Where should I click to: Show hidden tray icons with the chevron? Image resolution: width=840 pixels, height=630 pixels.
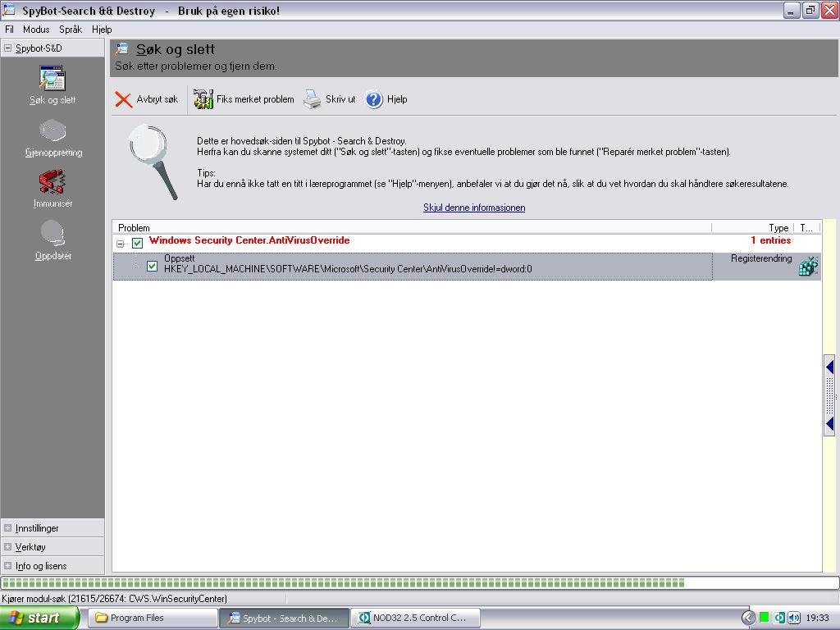(748, 618)
